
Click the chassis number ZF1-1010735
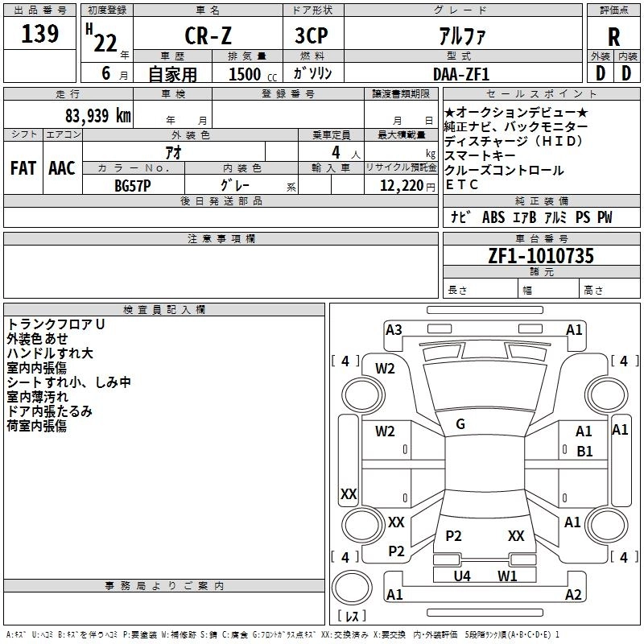[540, 256]
